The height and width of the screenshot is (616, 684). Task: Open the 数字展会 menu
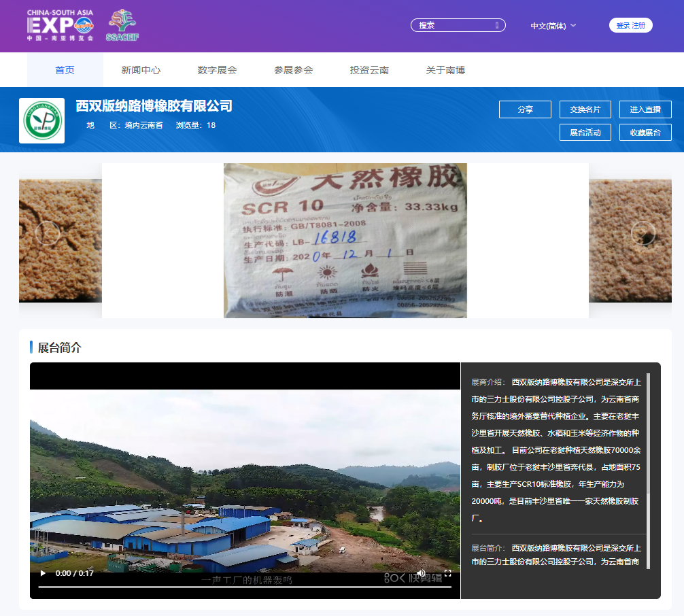pos(218,70)
